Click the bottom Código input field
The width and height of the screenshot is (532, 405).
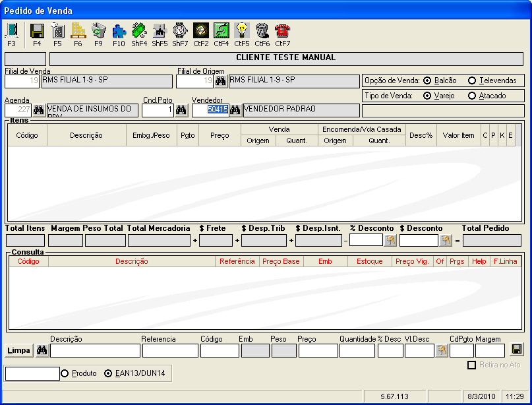click(220, 351)
